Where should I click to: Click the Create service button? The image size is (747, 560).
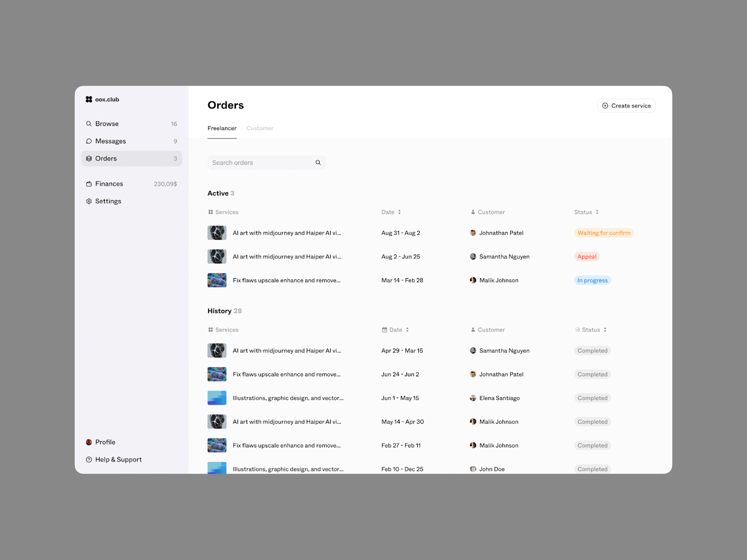point(626,106)
